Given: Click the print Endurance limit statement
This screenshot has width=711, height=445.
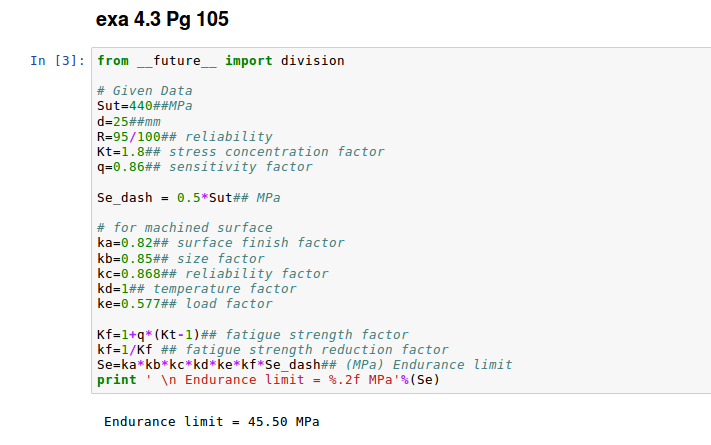Looking at the screenshot, I should click(x=268, y=380).
